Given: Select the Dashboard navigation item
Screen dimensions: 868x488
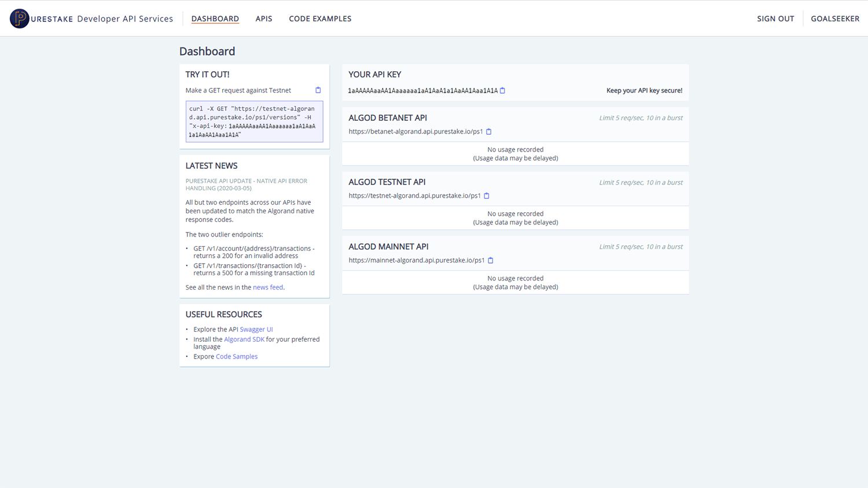Looking at the screenshot, I should [215, 19].
